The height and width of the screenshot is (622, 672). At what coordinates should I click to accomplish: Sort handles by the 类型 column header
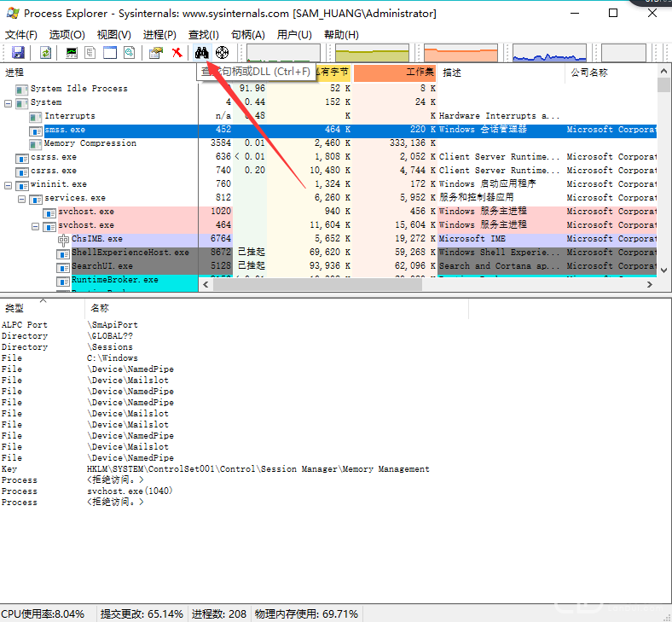[x=43, y=308]
